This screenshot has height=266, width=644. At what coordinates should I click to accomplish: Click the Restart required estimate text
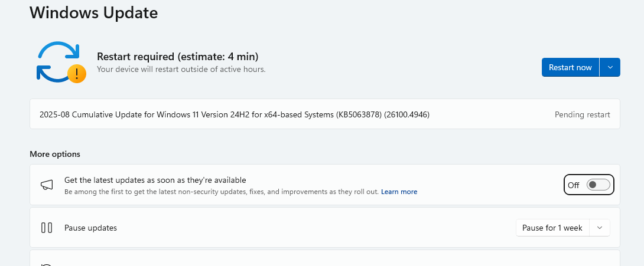pos(178,57)
